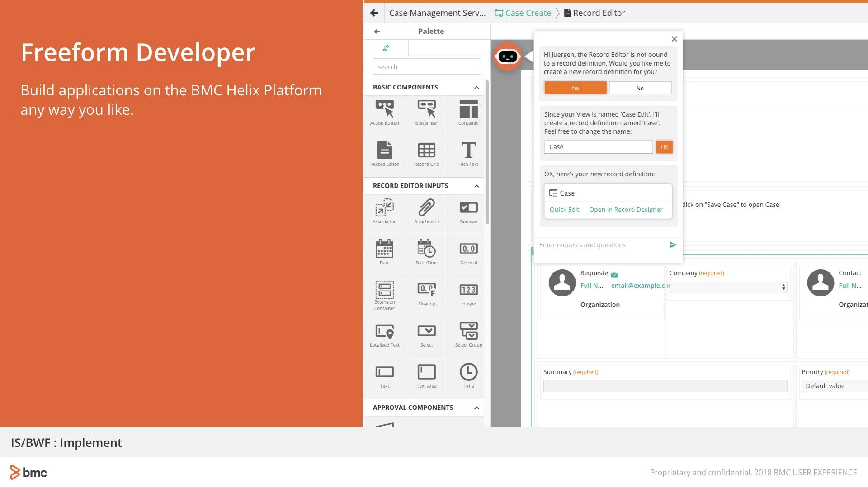Collapse the Approval Components section
The height and width of the screenshot is (488, 868).
click(476, 408)
